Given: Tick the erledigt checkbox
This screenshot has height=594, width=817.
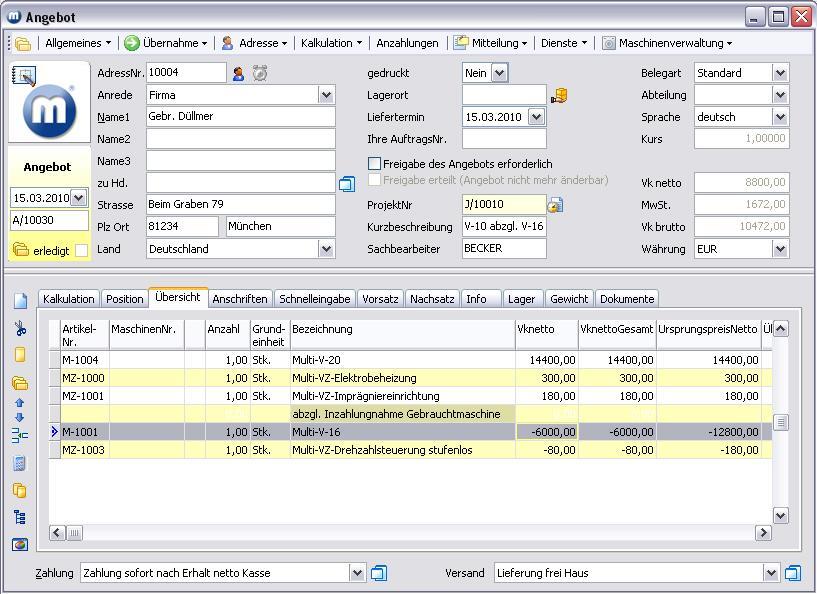Looking at the screenshot, I should point(81,250).
